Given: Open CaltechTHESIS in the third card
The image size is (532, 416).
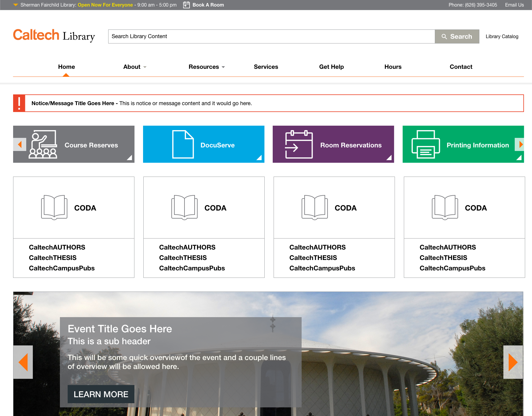Looking at the screenshot, I should [x=313, y=258].
